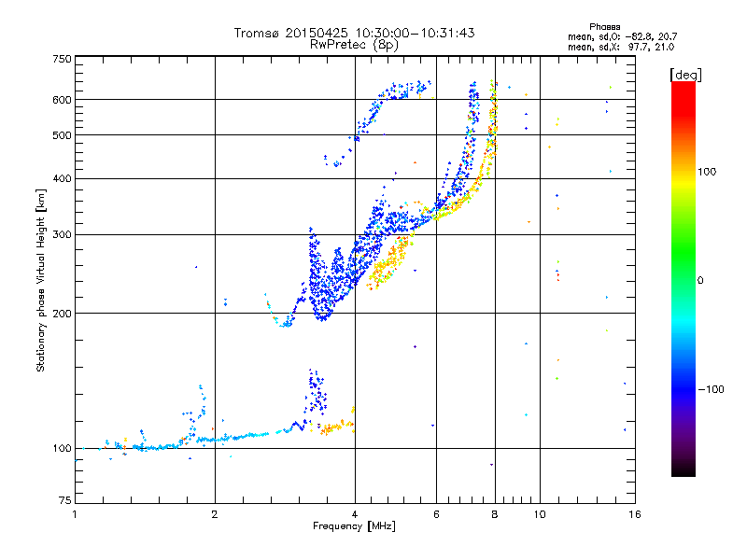Viewport: 747px width, 560px height.
Task: Click the 'Phases' header text
Action: point(604,27)
